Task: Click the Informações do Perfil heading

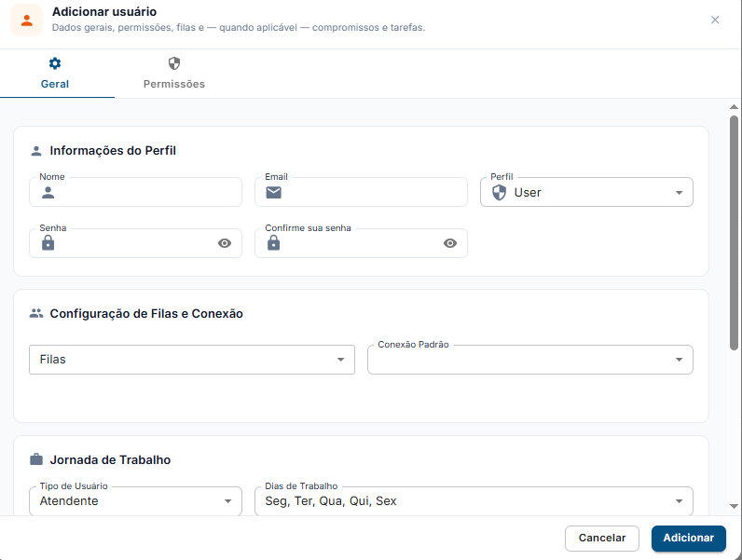Action: [113, 151]
